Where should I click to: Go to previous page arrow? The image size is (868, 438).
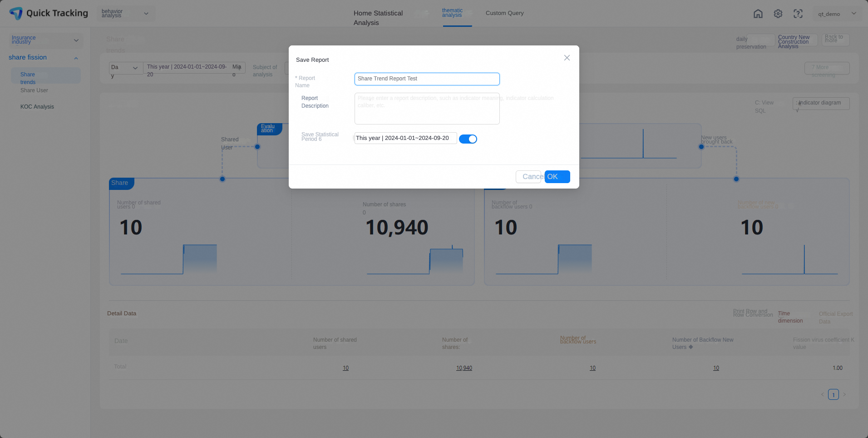[822, 394]
